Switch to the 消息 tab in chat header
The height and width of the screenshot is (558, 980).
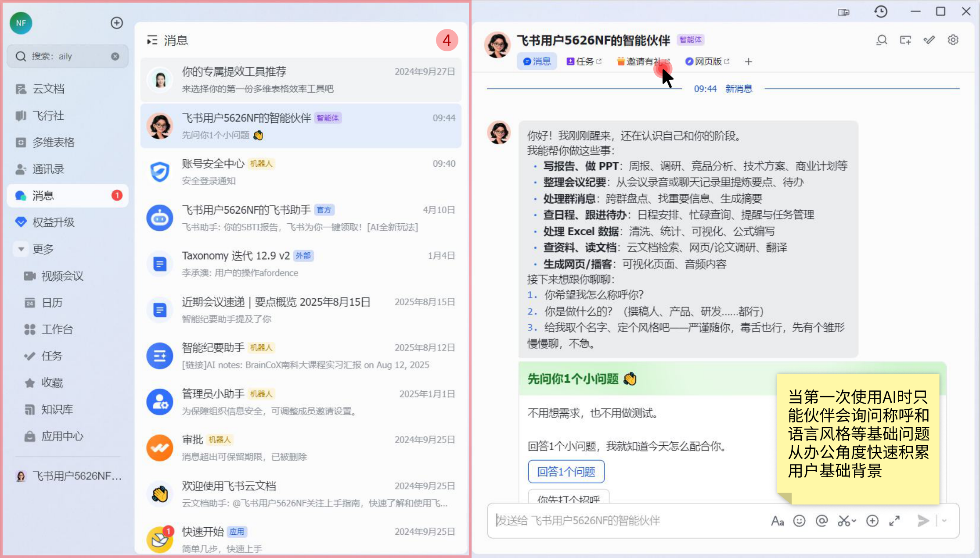tap(537, 61)
